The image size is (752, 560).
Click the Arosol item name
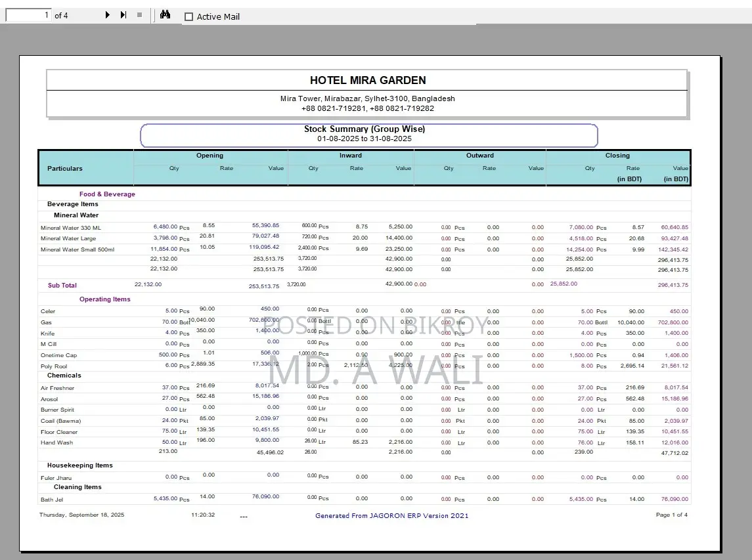pyautogui.click(x=49, y=399)
